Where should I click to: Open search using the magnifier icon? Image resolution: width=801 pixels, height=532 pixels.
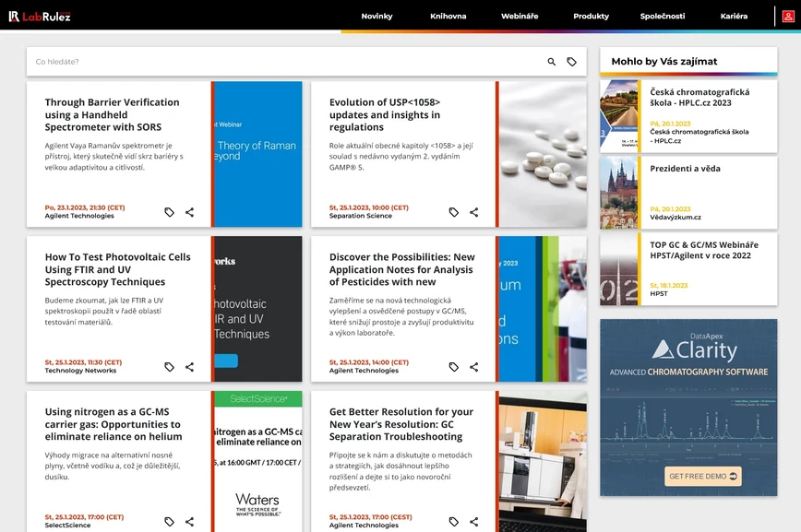click(x=551, y=61)
